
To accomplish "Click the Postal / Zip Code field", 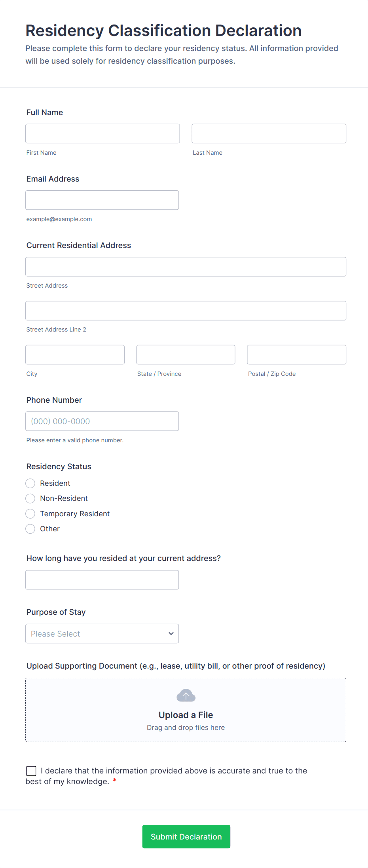I will [296, 354].
